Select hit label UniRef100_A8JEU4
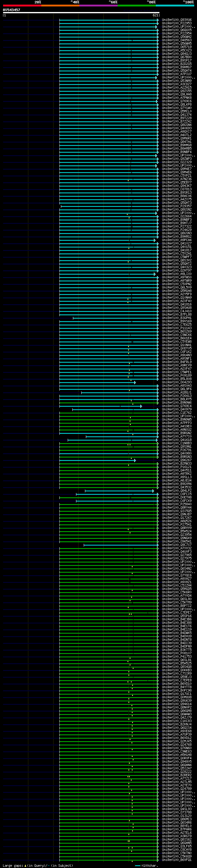This screenshot has width=197, height=868. (x=177, y=481)
